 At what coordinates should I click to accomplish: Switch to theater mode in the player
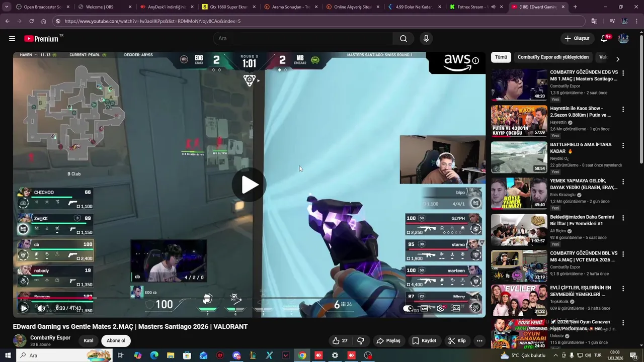(x=456, y=309)
